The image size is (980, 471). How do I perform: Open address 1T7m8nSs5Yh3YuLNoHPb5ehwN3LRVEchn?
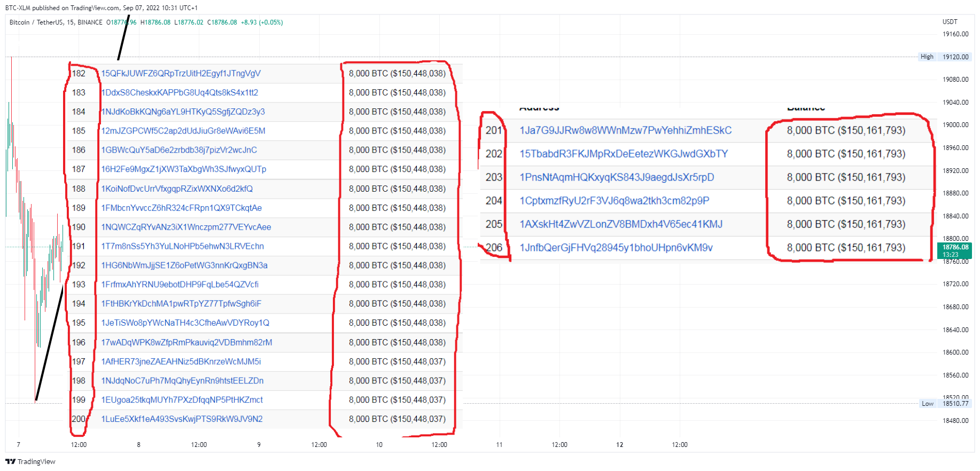click(183, 246)
